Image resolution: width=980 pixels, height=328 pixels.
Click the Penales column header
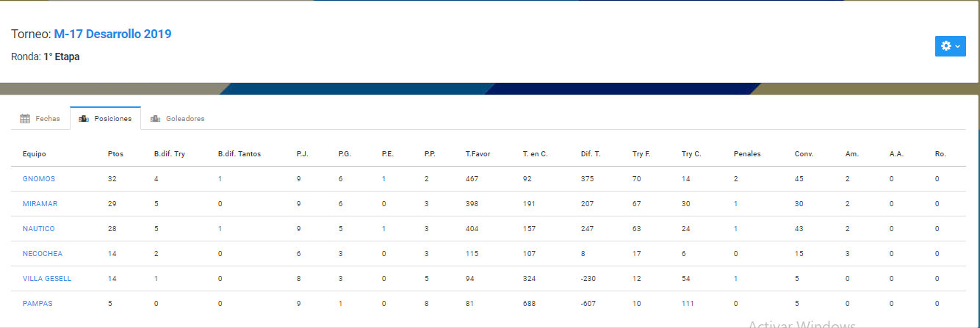tap(747, 154)
